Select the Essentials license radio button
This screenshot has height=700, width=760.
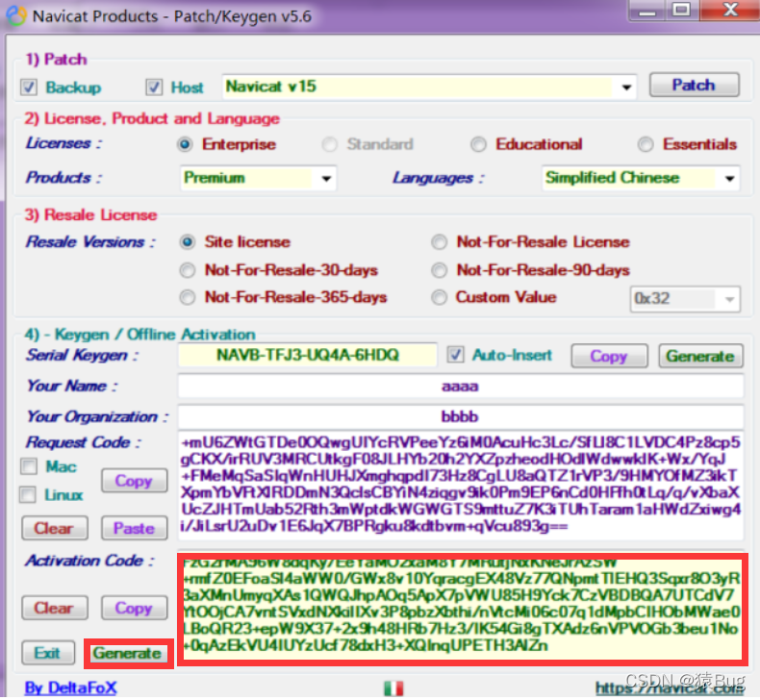[646, 144]
